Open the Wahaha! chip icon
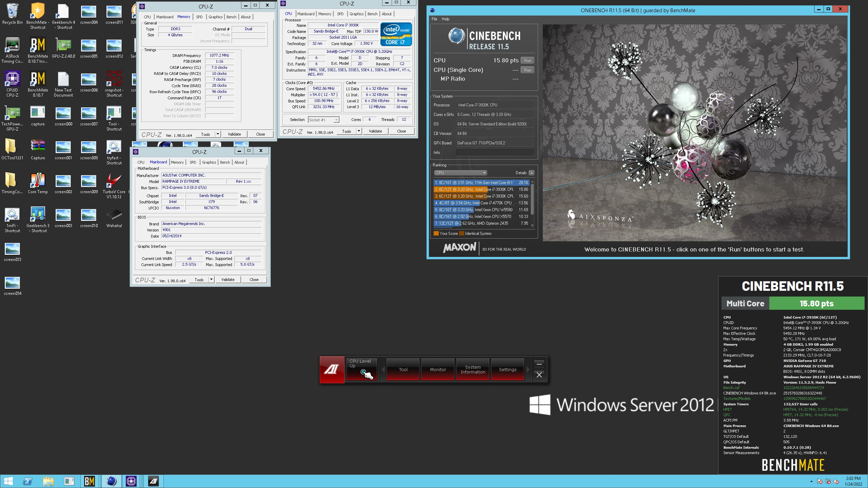 114,217
